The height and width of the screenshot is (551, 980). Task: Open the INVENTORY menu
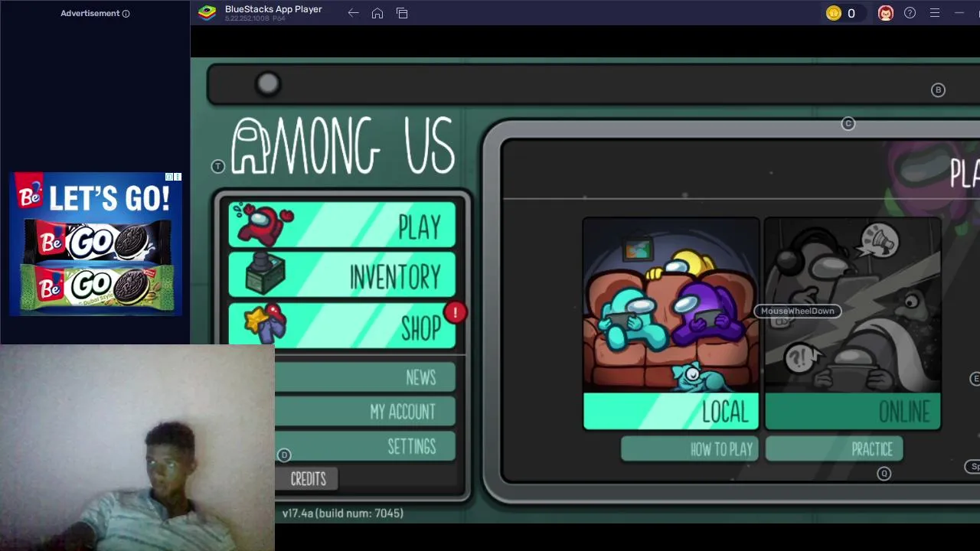(x=342, y=276)
